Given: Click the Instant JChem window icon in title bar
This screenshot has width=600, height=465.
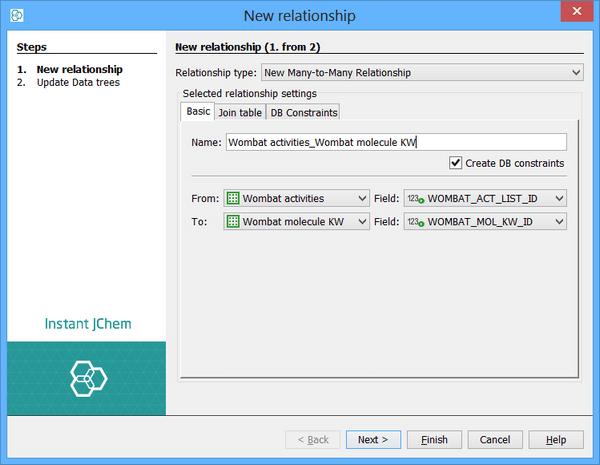Looking at the screenshot, I should coord(16,16).
